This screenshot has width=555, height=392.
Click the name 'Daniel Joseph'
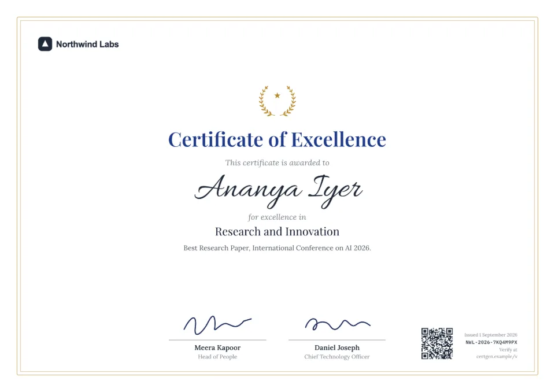tap(337, 347)
